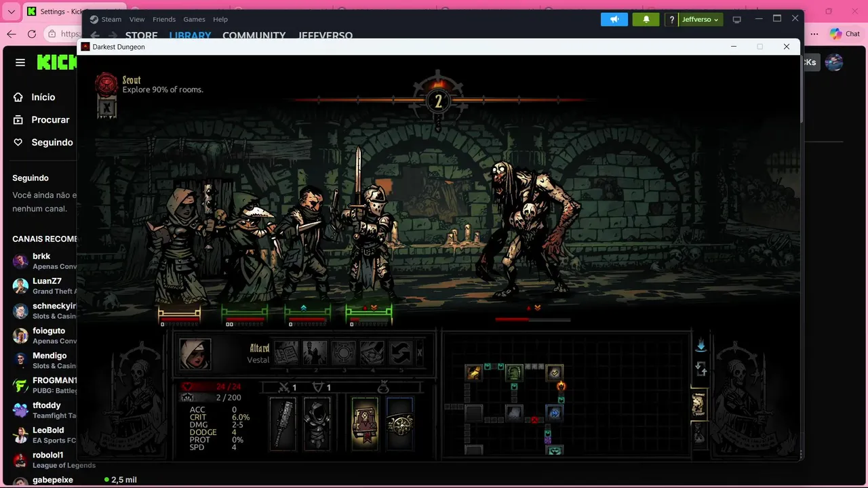Screen dimensions: 868x488
Task: Click the torch light meter emblem
Action: click(438, 101)
